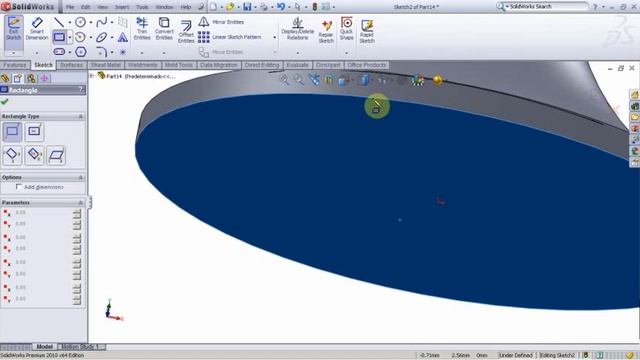The height and width of the screenshot is (360, 640).
Task: Select the sketch Text tool
Action: click(122, 38)
